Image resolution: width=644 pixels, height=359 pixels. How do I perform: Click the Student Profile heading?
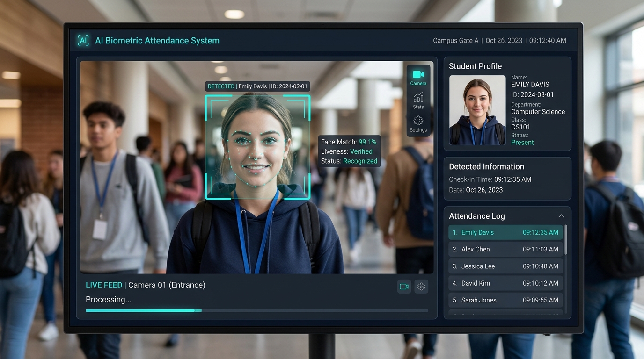(475, 66)
